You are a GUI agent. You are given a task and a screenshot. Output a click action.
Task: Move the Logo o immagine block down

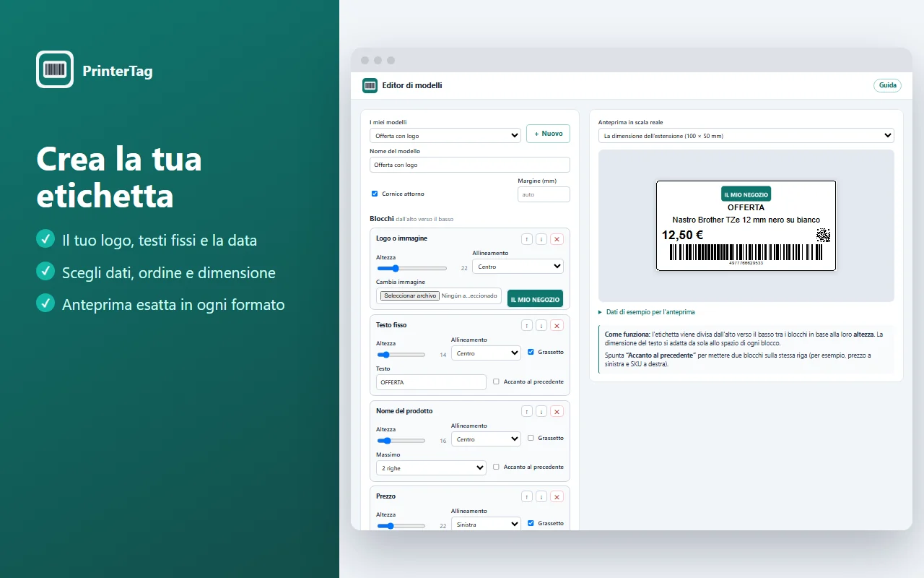pyautogui.click(x=542, y=239)
